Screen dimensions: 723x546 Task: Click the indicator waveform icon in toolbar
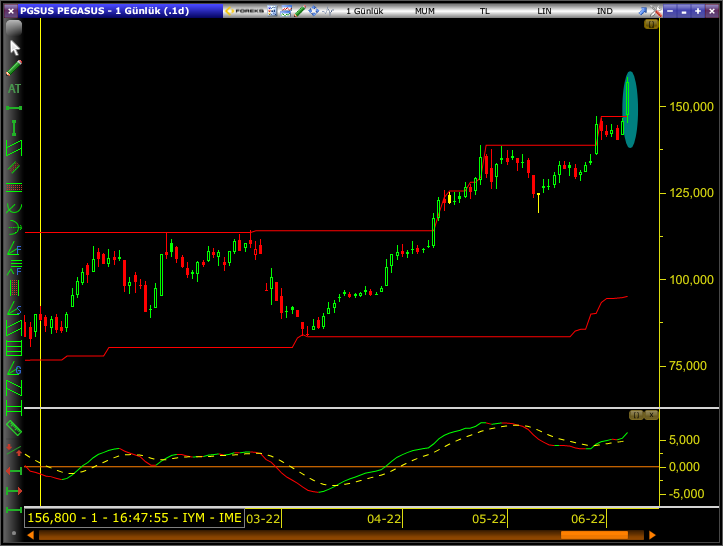coord(327,11)
